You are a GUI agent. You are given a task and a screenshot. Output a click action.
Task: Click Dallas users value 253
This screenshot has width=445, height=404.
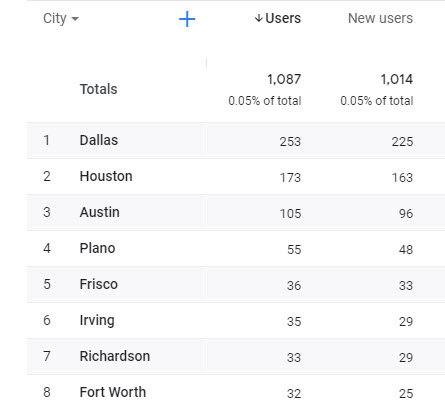290,142
